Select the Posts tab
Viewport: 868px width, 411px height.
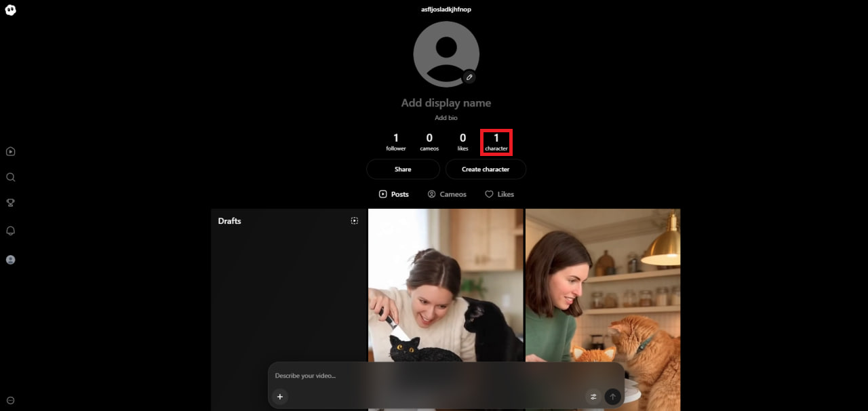pyautogui.click(x=393, y=194)
